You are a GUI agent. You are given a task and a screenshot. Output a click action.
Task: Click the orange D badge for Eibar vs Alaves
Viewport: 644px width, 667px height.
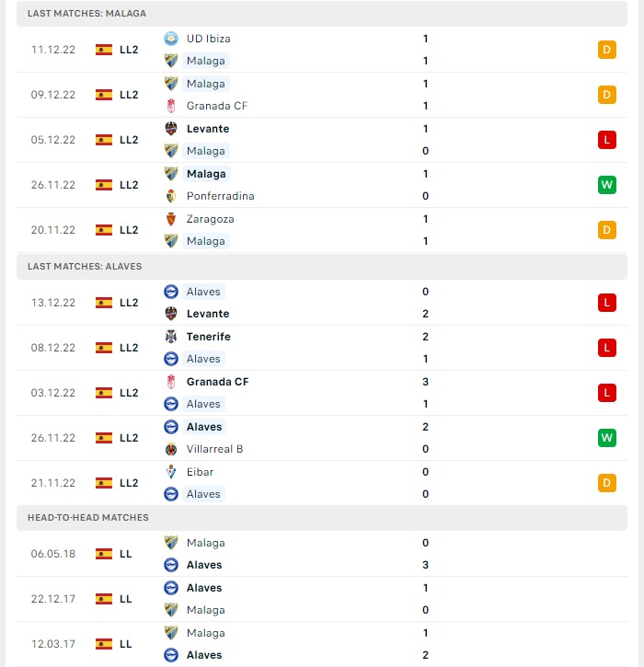click(x=606, y=483)
